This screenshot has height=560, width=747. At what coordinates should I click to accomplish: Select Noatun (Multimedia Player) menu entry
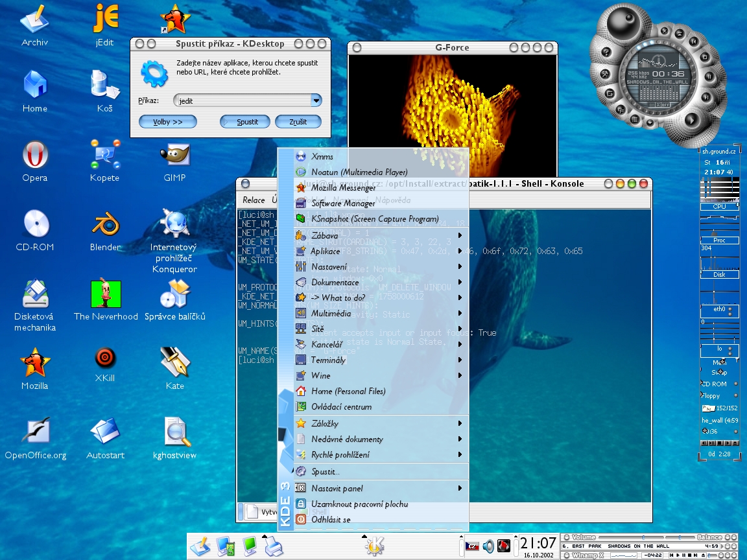[381, 172]
